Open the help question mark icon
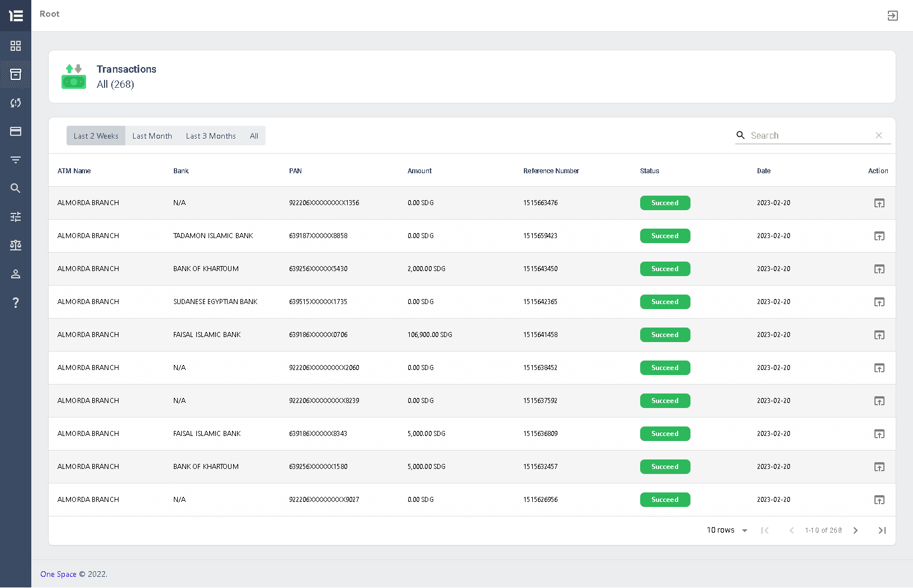913x588 pixels. [x=15, y=302]
